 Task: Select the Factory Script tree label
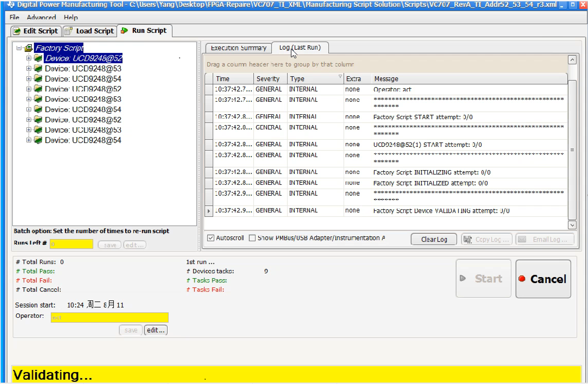59,48
